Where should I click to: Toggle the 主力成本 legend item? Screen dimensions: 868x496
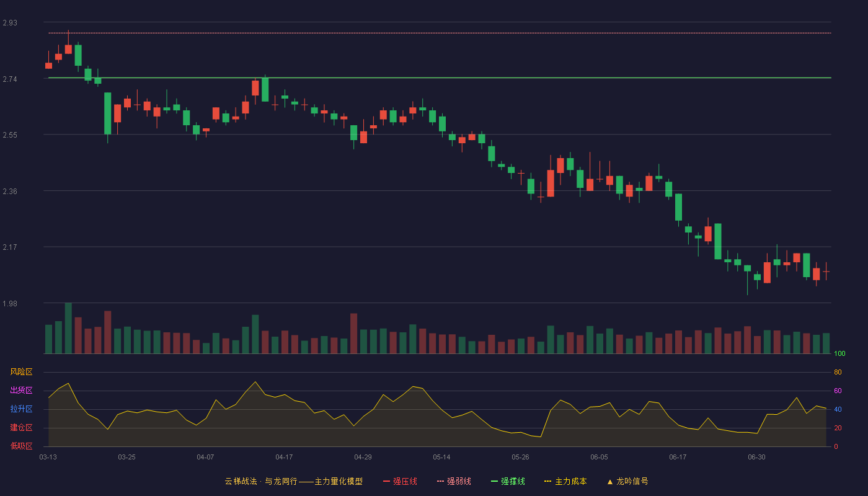[565, 481]
